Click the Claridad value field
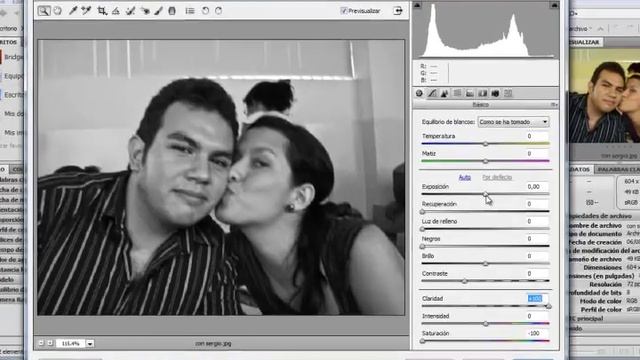 [x=536, y=299]
